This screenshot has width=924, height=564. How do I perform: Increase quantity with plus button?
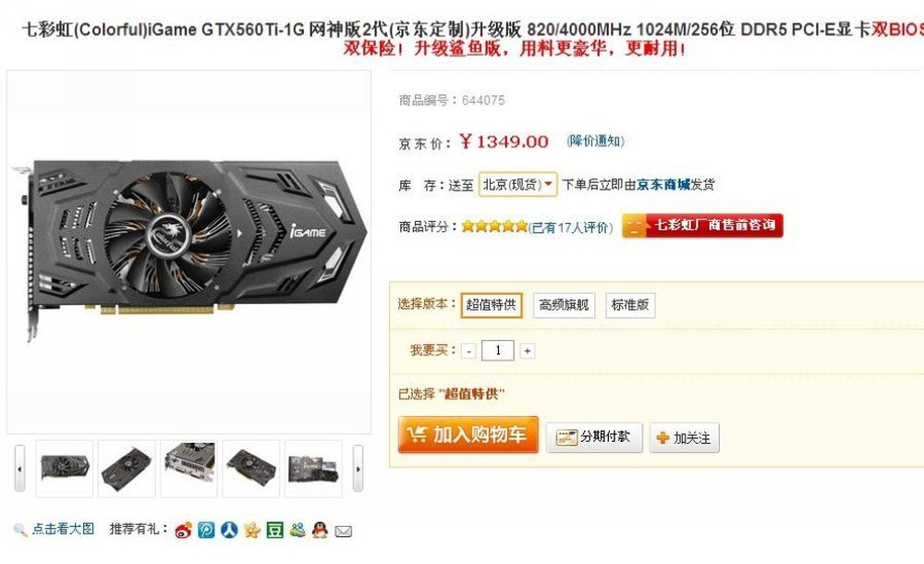[527, 351]
